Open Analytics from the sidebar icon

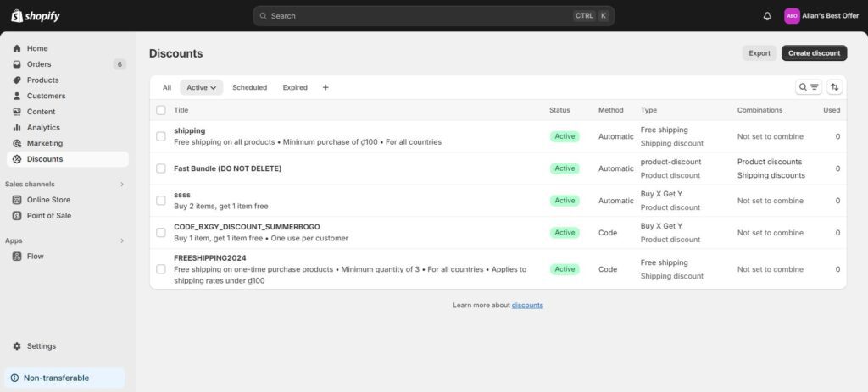click(x=17, y=128)
